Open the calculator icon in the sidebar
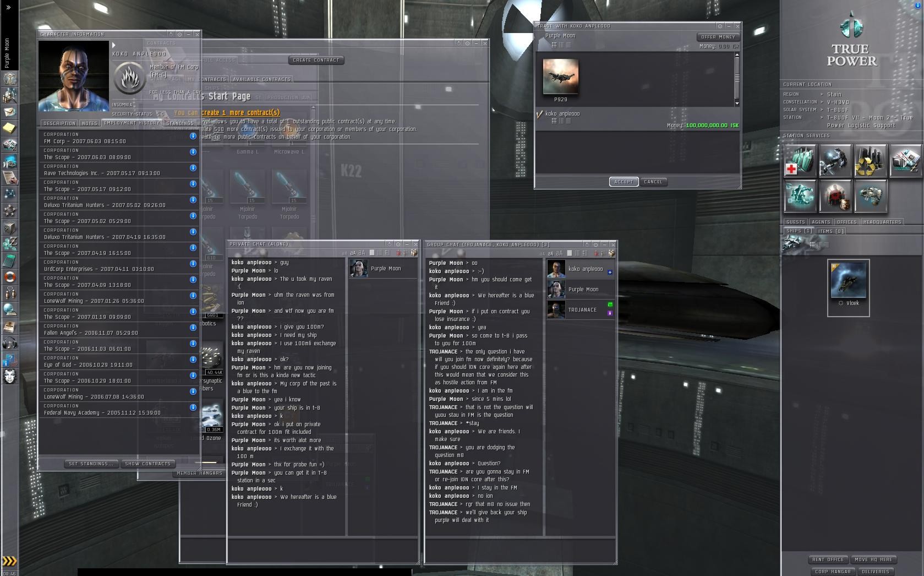 coord(9,260)
